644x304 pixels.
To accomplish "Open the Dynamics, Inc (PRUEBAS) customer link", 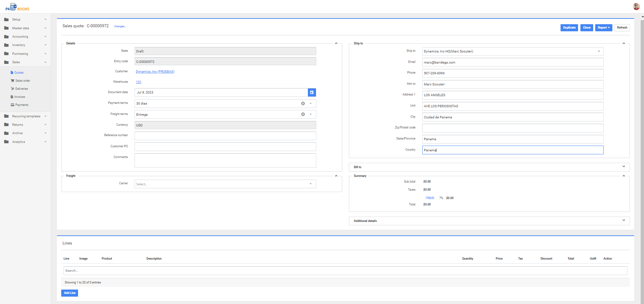I will [155, 72].
